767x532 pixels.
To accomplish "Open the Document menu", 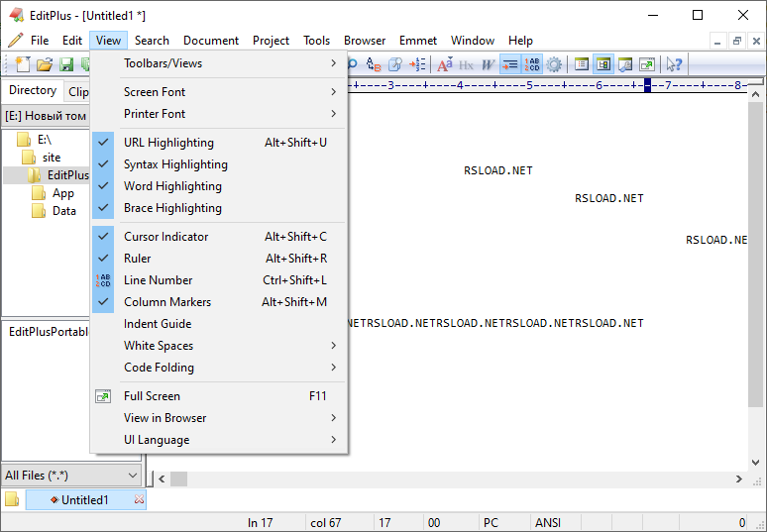I will 211,40.
